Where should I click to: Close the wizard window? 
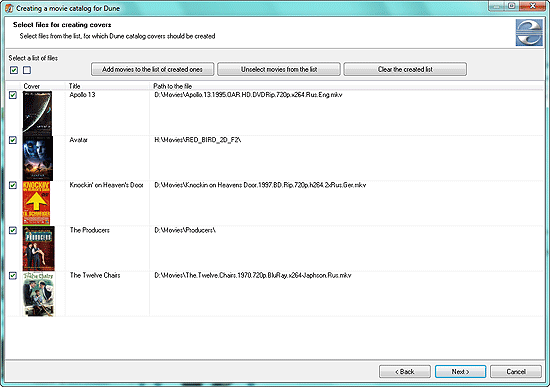click(532, 6)
